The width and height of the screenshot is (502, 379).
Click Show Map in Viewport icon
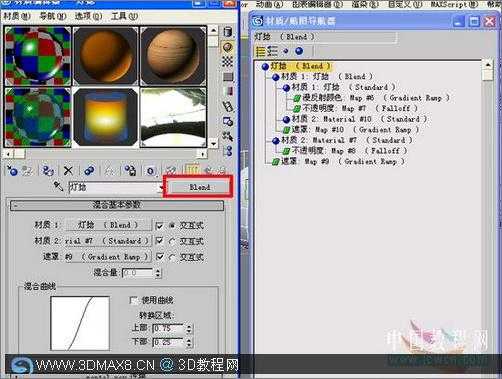[x=171, y=171]
